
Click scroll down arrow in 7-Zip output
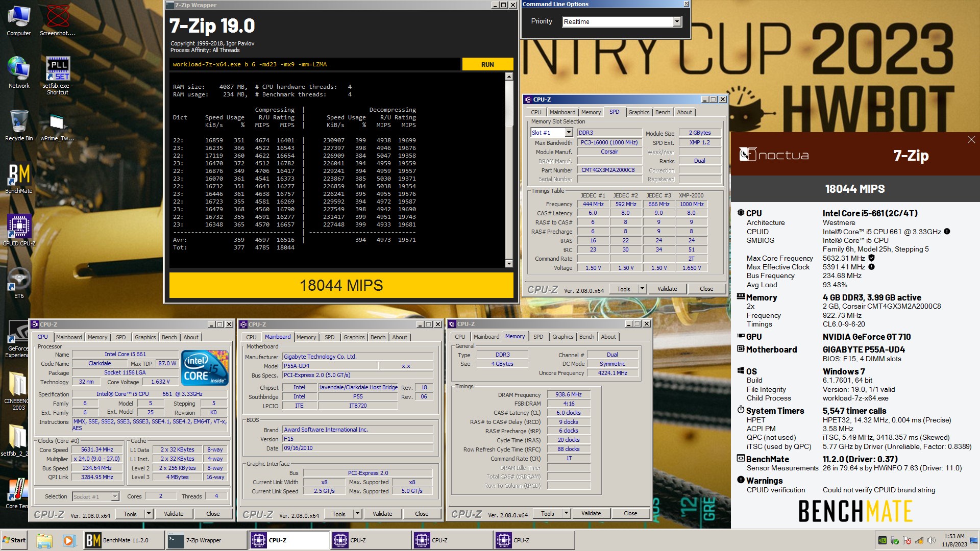tap(508, 263)
